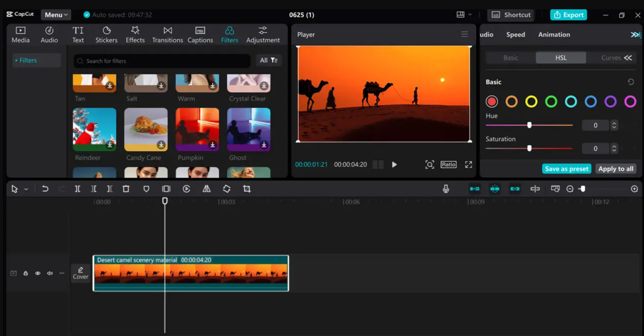Click the Undo icon above the timeline
The image size is (644, 336).
click(x=45, y=189)
